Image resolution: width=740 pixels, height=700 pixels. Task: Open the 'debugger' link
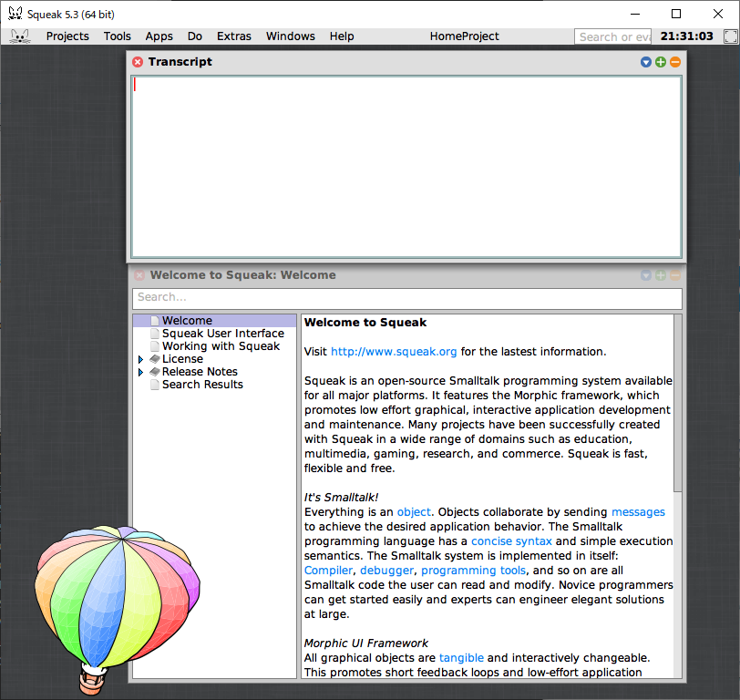pyautogui.click(x=386, y=571)
